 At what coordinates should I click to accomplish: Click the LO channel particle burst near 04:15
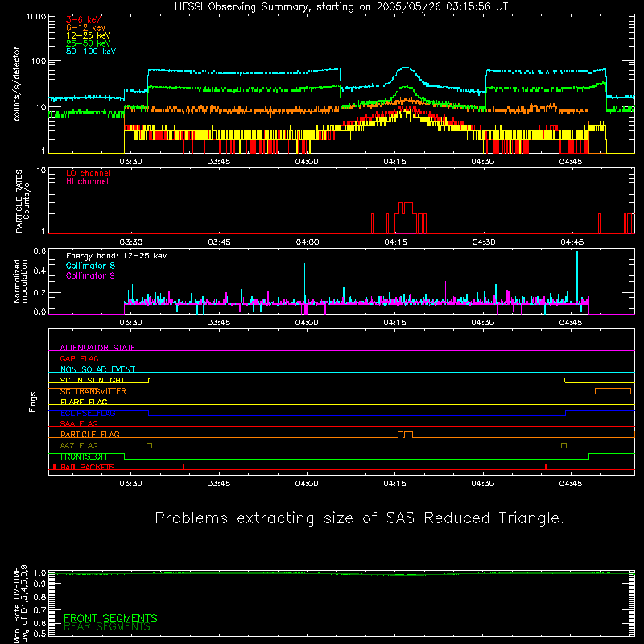point(406,217)
